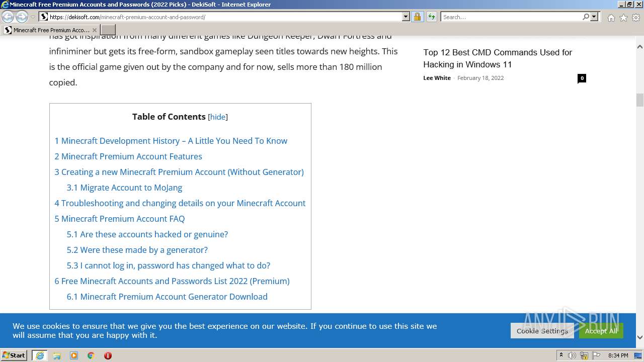Viewport: 644px width, 362px height.
Task: Click the Search input field
Action: tap(511, 17)
